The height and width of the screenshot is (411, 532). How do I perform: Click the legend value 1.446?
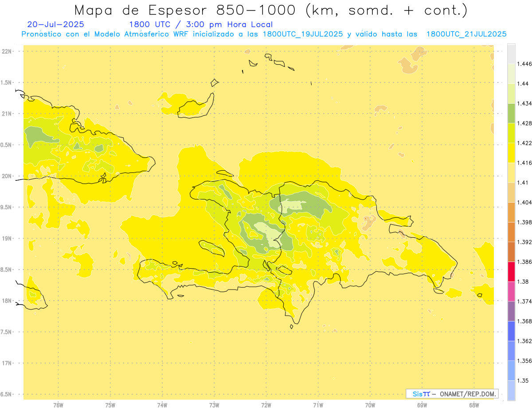click(x=524, y=64)
